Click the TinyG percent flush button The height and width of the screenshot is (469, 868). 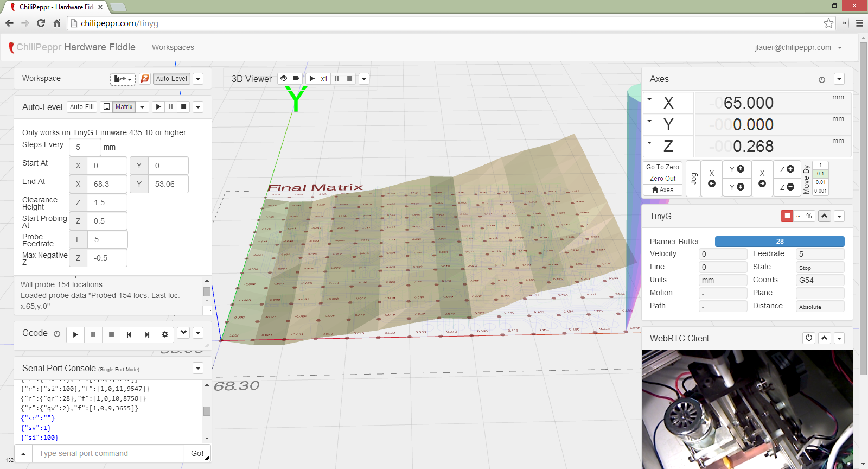pyautogui.click(x=809, y=216)
